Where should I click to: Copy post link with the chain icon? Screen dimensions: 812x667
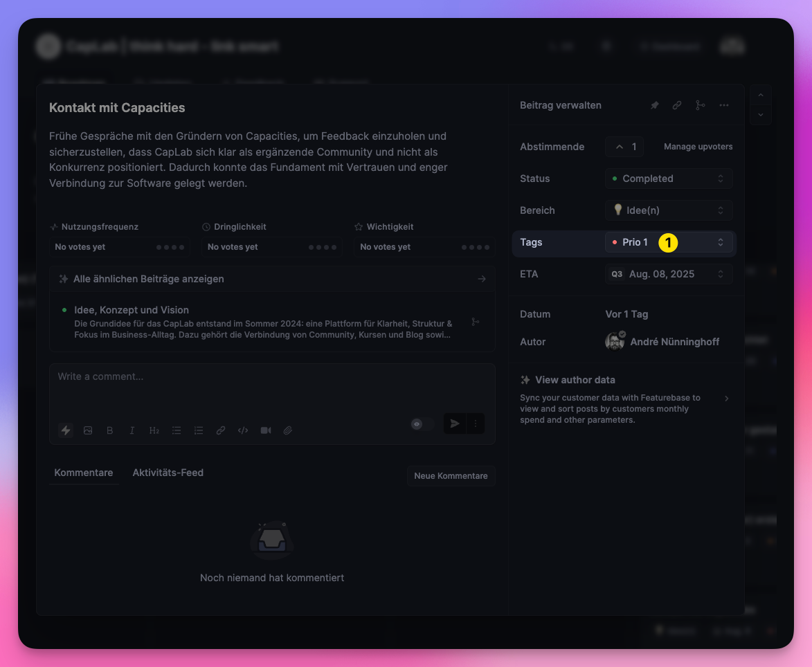click(x=677, y=105)
